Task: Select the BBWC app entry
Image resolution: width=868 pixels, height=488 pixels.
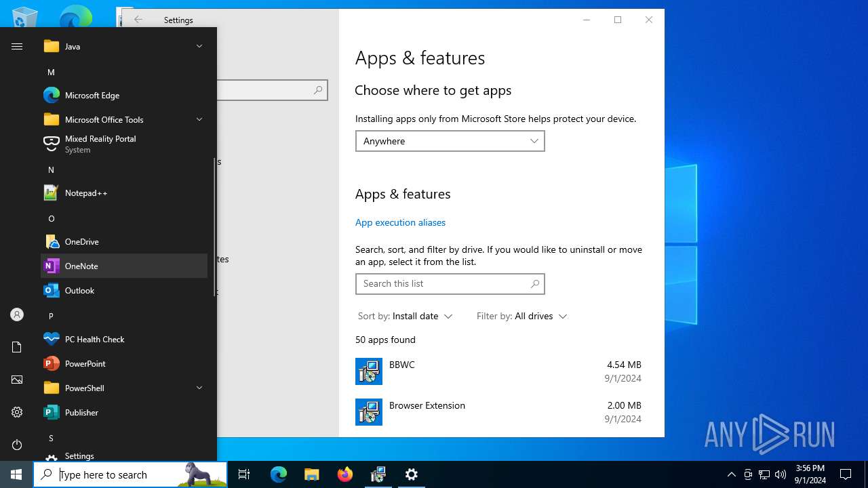Action: 498,371
